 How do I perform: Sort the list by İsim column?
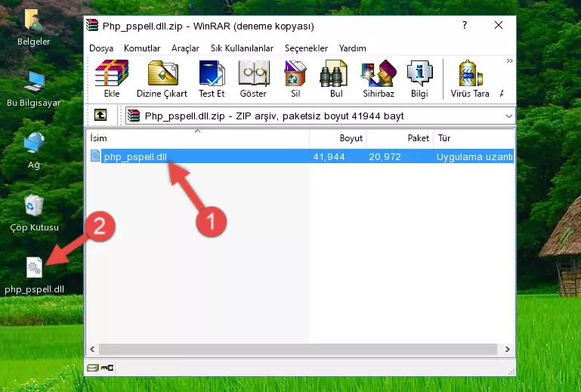coord(198,138)
